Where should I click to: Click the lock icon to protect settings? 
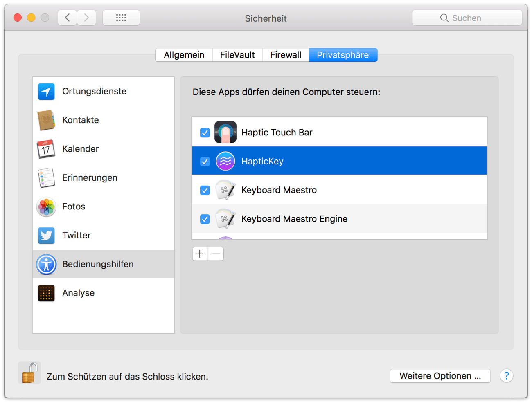click(x=29, y=373)
